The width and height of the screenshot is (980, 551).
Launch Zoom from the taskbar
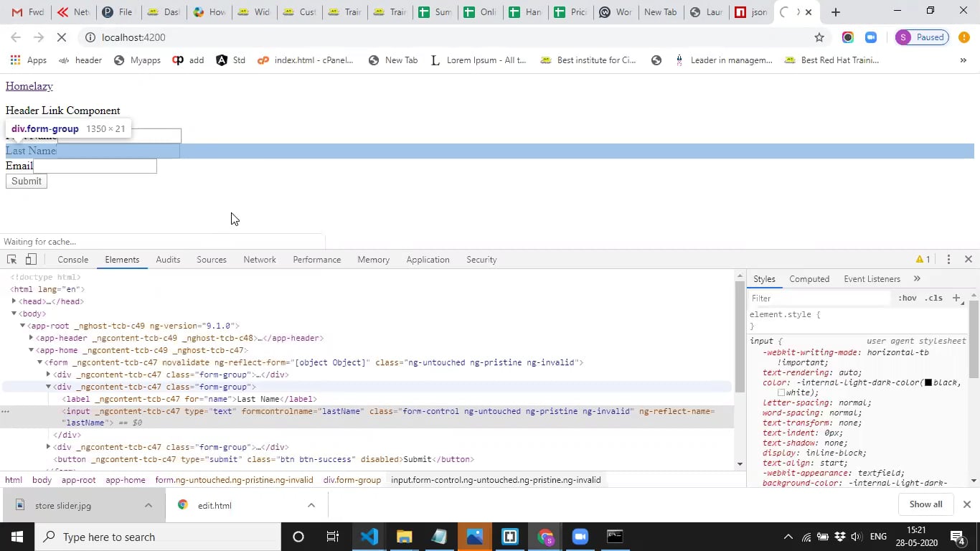pyautogui.click(x=580, y=537)
